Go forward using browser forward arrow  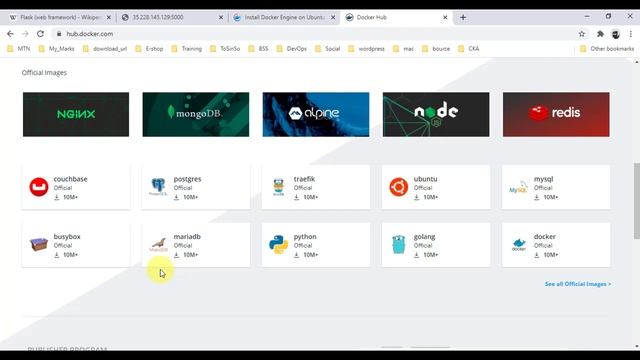[x=25, y=34]
